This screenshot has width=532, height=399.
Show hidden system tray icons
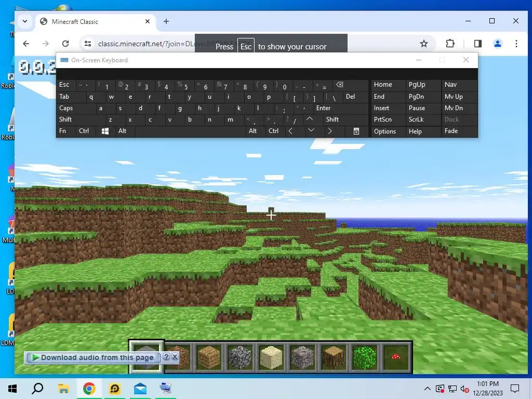[428, 389]
